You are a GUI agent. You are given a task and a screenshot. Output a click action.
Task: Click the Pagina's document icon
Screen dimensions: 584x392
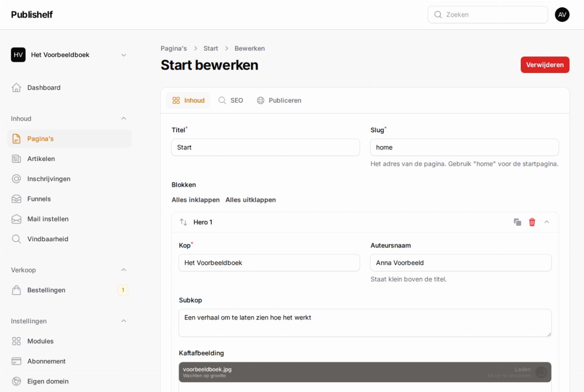point(17,139)
